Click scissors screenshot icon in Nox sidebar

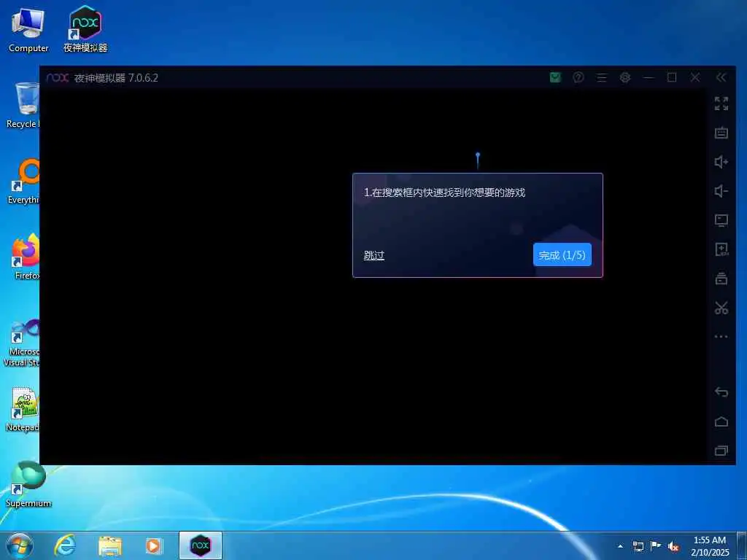[721, 308]
